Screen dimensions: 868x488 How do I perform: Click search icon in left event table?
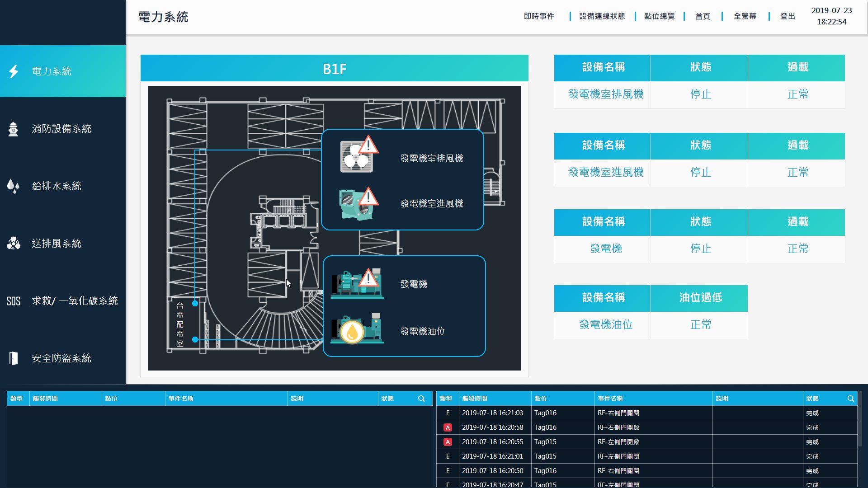point(421,399)
